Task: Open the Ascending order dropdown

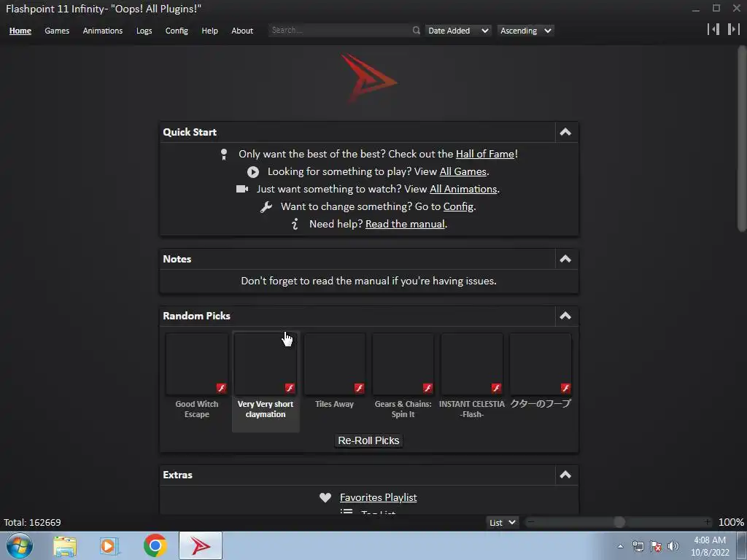Action: (x=525, y=31)
